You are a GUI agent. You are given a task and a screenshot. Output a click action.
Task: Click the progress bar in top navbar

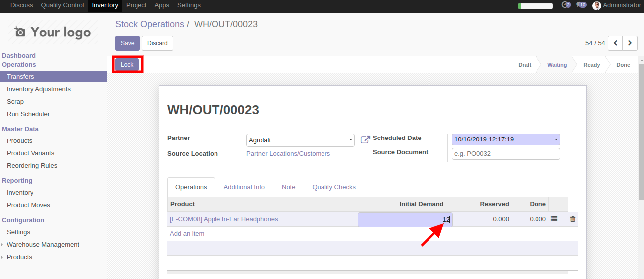point(535,6)
